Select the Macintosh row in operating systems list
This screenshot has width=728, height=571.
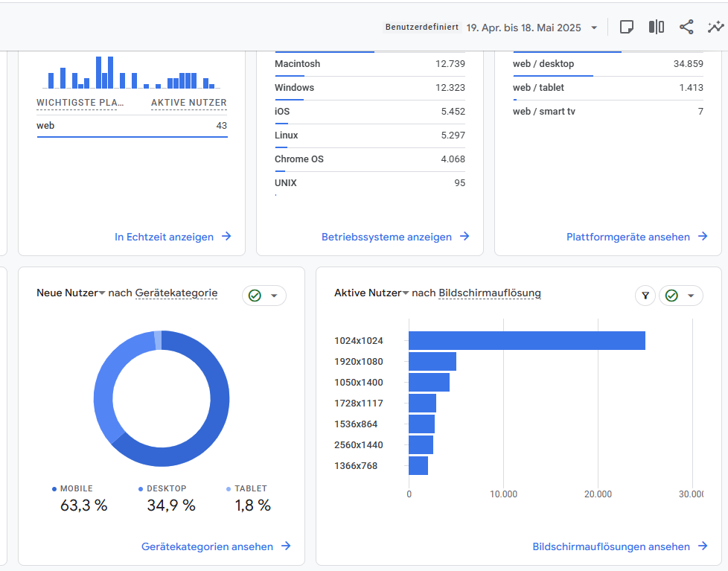pyautogui.click(x=369, y=64)
